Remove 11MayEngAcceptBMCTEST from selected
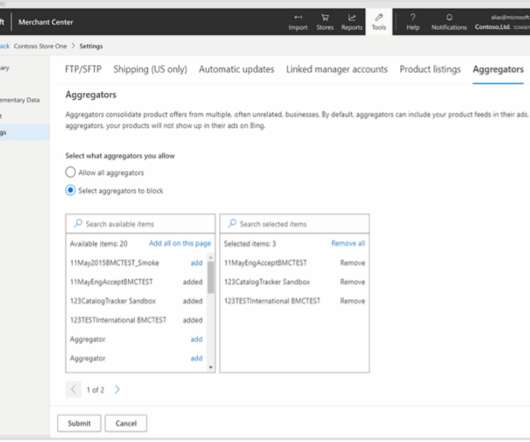The height and width of the screenshot is (442, 530). (x=352, y=263)
